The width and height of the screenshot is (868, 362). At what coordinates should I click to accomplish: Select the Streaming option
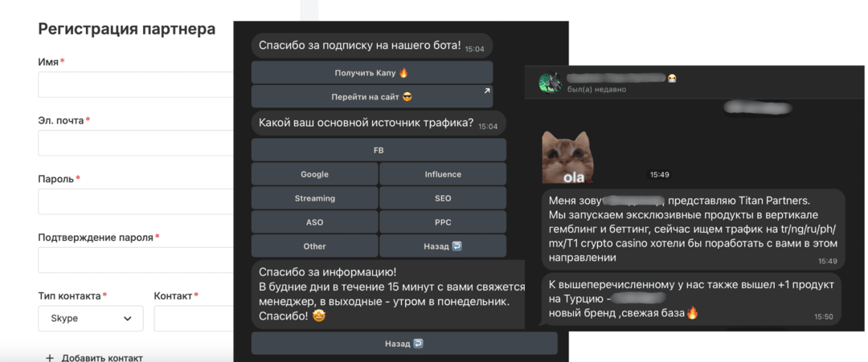[x=314, y=198]
